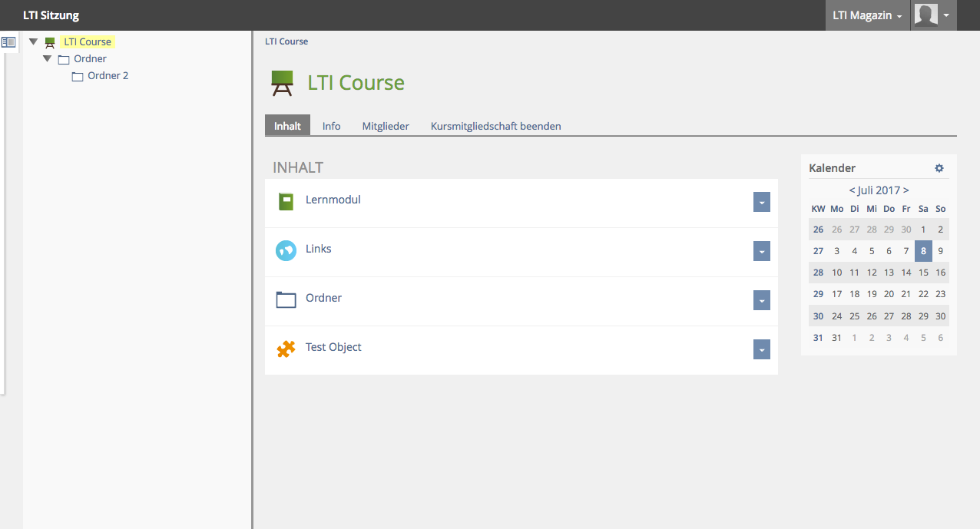Screen dimensions: 980x529
Task: Open actions dropdown for Links
Action: (762, 252)
